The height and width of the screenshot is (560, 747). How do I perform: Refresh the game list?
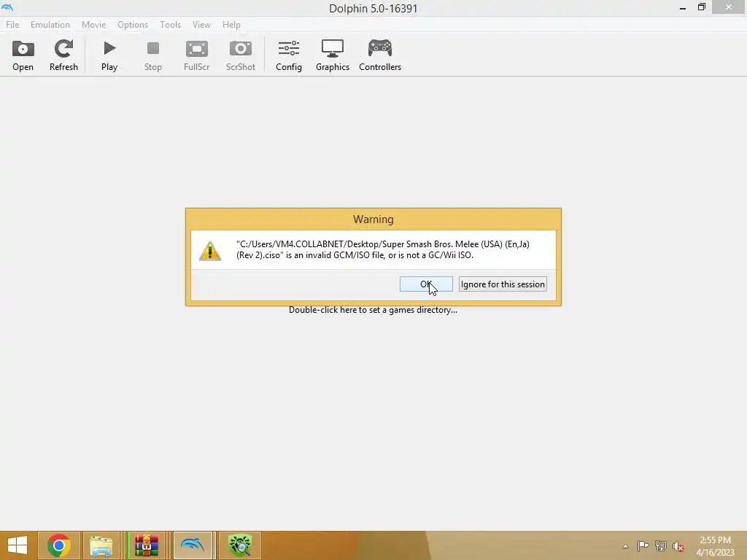63,55
